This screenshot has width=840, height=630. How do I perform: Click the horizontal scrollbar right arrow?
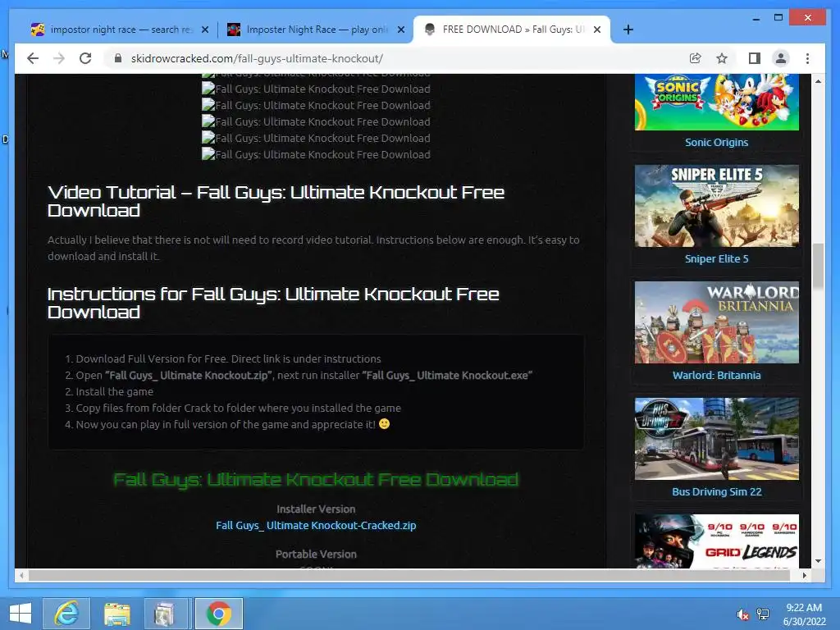coord(804,575)
